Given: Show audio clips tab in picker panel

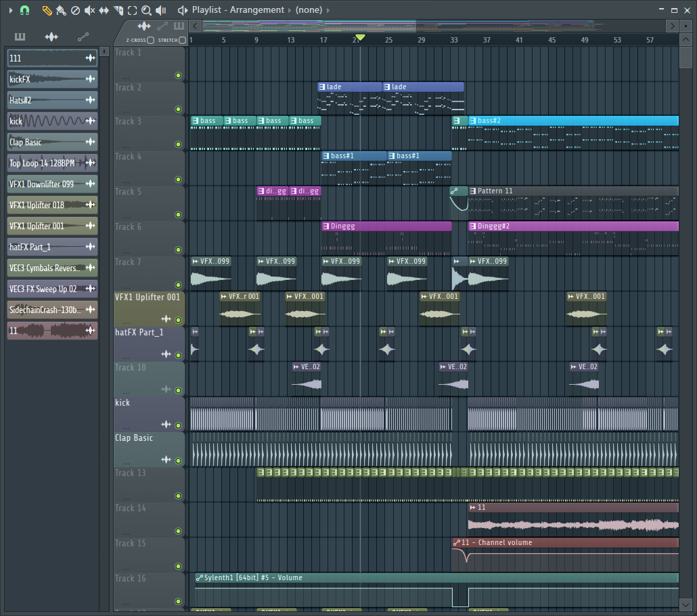Looking at the screenshot, I should point(51,37).
